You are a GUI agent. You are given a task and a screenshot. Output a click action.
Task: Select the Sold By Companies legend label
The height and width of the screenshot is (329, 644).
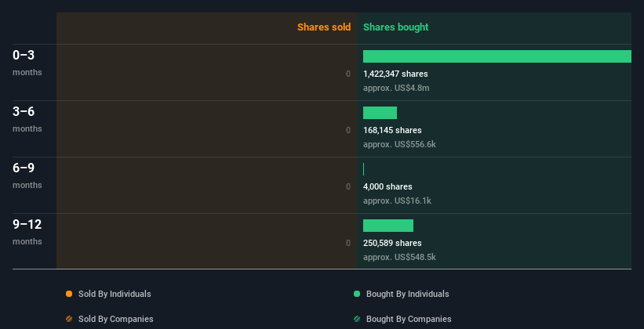pos(116,319)
